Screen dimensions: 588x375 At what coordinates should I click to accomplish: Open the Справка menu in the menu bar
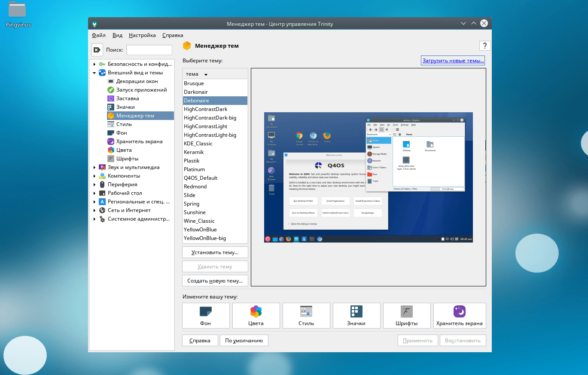click(x=173, y=35)
